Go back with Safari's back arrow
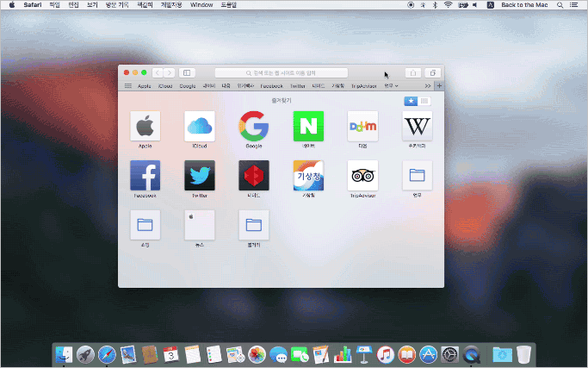Image resolution: width=588 pixels, height=368 pixels. pos(158,73)
